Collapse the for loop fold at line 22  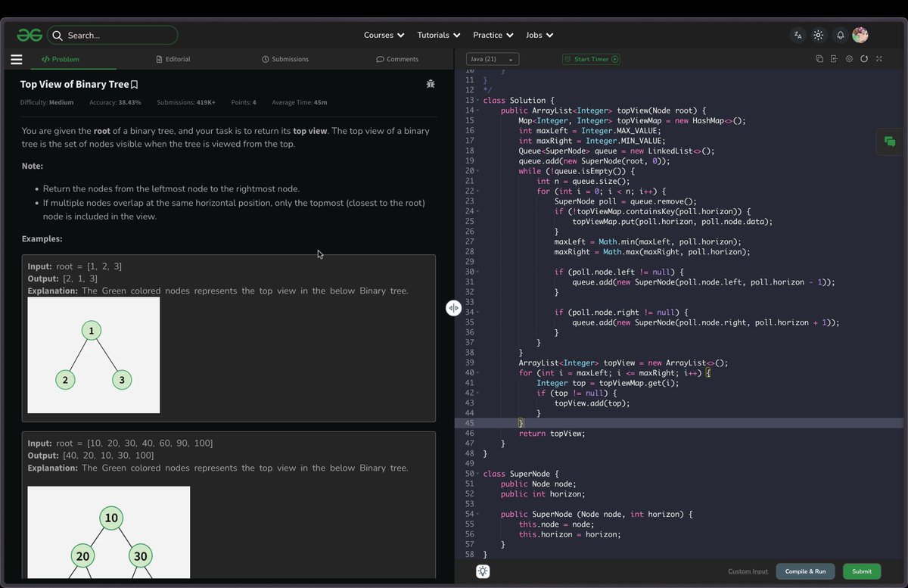[478, 191]
